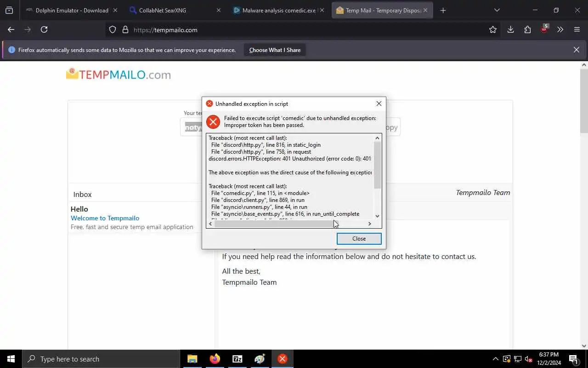The width and height of the screenshot is (588, 368).
Task: Open the network status tray icon
Action: 518,359
